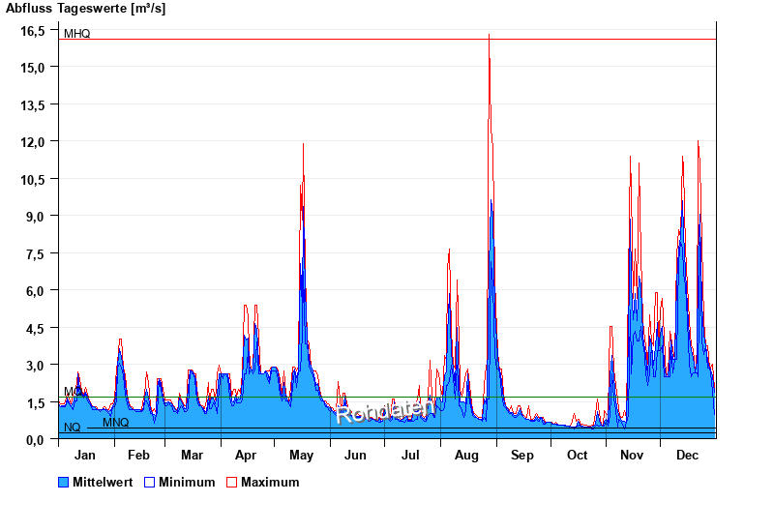Select the Jan month axis label
The image size is (774, 532).
(85, 456)
